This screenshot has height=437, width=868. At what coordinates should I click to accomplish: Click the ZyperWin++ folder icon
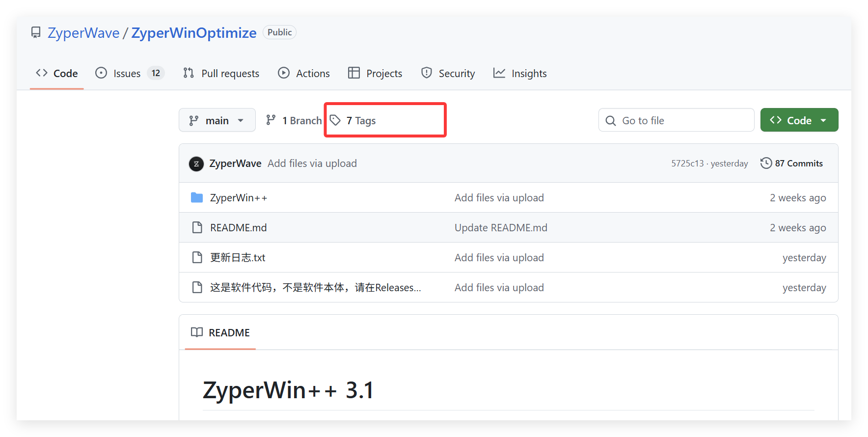coord(197,197)
